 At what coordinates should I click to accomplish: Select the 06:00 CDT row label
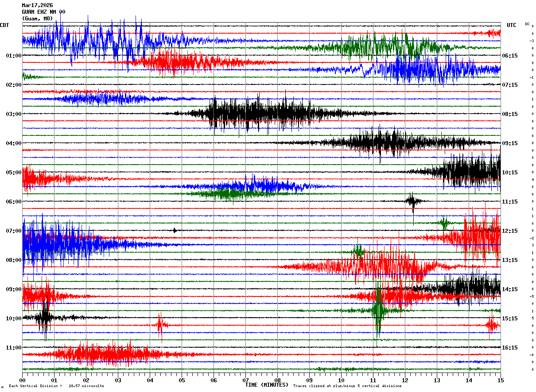(x=14, y=202)
